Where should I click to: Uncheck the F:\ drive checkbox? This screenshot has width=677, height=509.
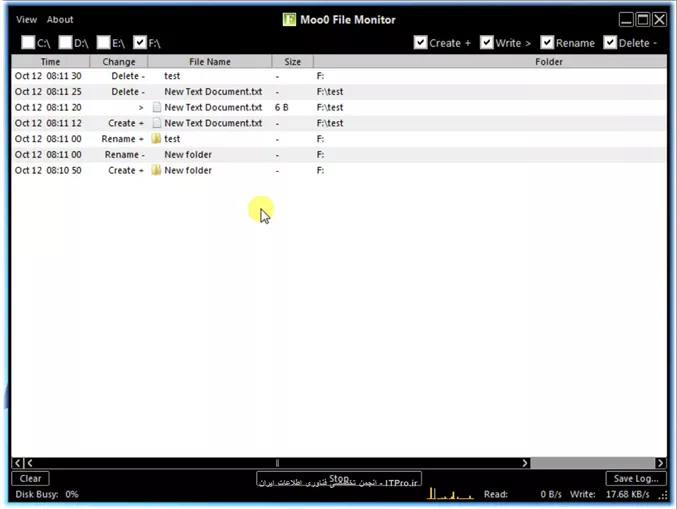140,42
